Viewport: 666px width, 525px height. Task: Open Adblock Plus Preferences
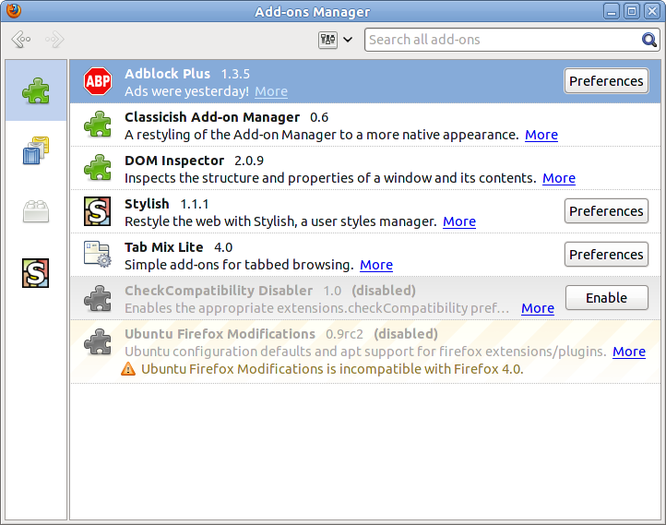tap(606, 81)
